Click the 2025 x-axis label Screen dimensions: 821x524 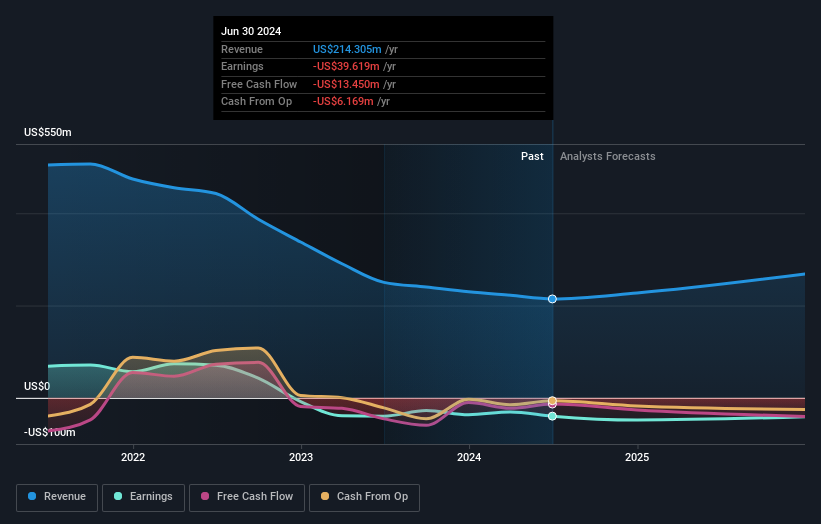(x=637, y=458)
